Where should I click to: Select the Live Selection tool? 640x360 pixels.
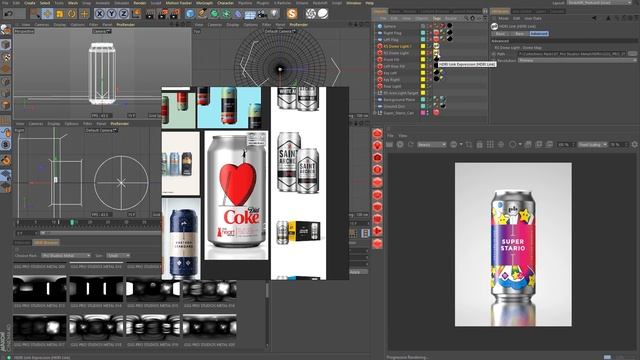tap(35, 13)
